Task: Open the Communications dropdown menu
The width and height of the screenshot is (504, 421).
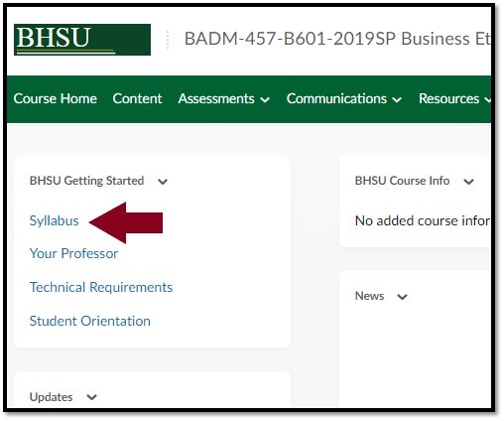Action: tap(344, 98)
